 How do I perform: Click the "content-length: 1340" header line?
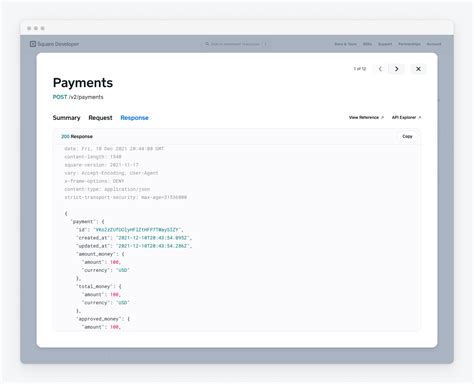click(x=93, y=157)
